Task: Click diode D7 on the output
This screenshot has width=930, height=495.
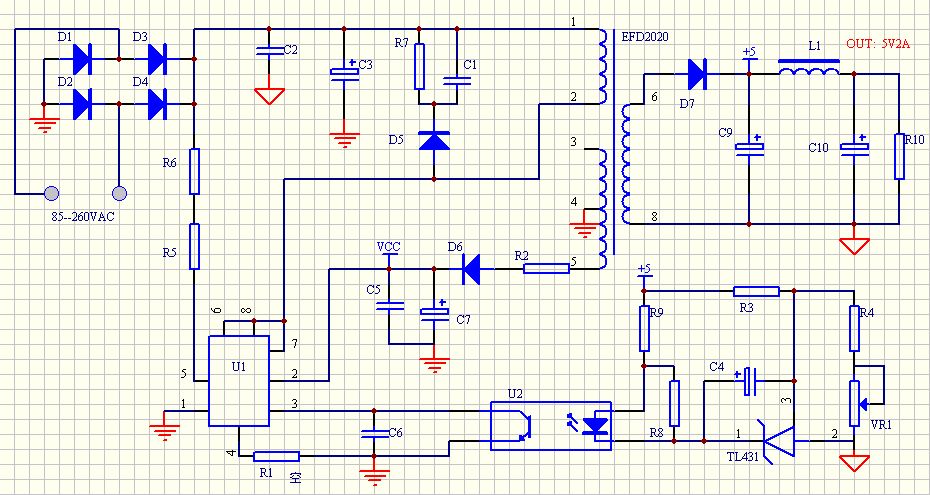Action: click(698, 74)
